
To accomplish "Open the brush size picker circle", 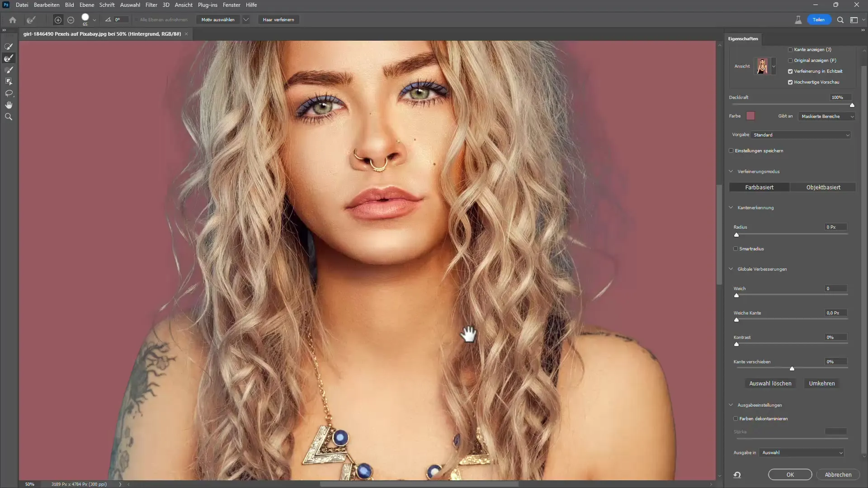I will pos(85,18).
